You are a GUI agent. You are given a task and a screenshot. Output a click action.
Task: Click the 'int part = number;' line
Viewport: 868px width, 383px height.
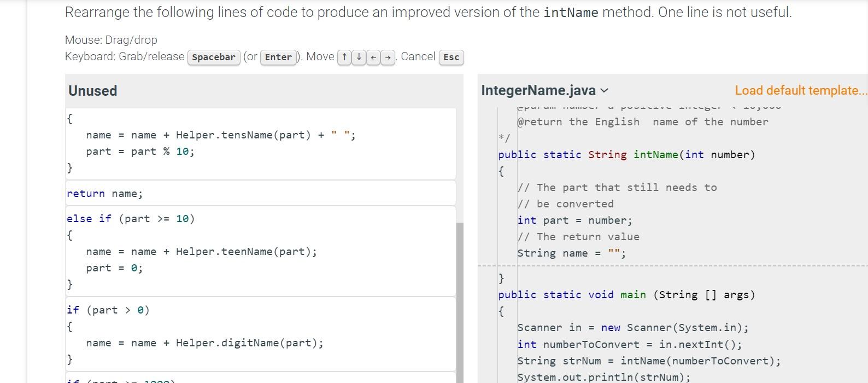574,220
